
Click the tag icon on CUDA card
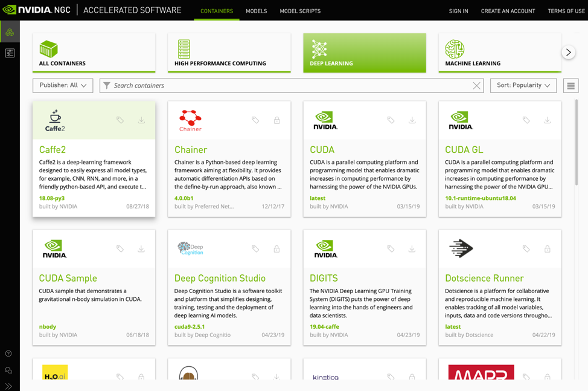pyautogui.click(x=391, y=120)
